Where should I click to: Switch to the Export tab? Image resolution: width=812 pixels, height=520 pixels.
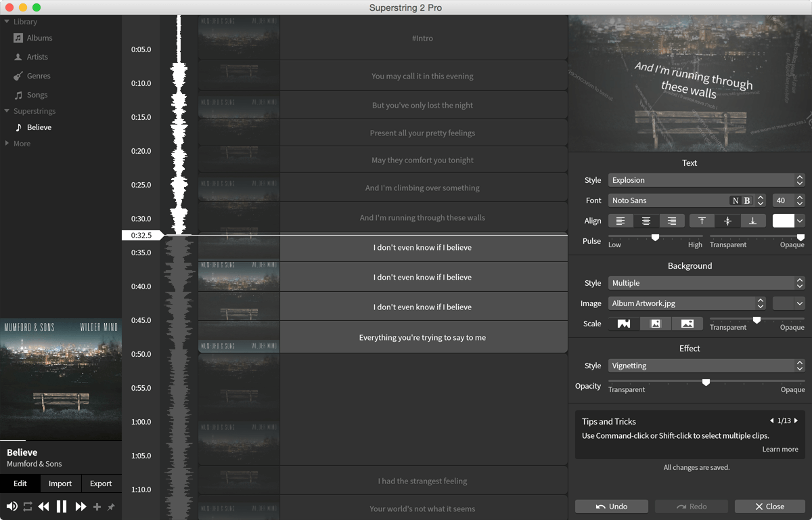click(101, 483)
